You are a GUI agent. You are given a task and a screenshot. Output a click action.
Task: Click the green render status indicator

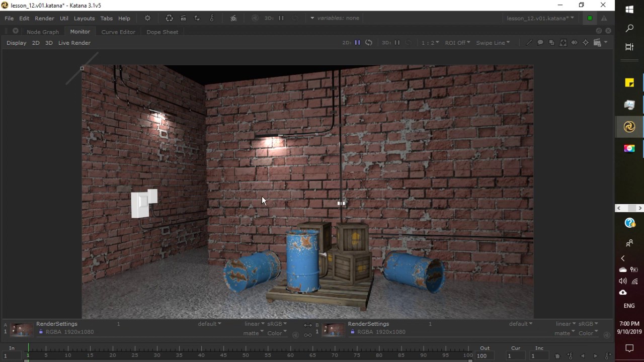click(x=590, y=18)
